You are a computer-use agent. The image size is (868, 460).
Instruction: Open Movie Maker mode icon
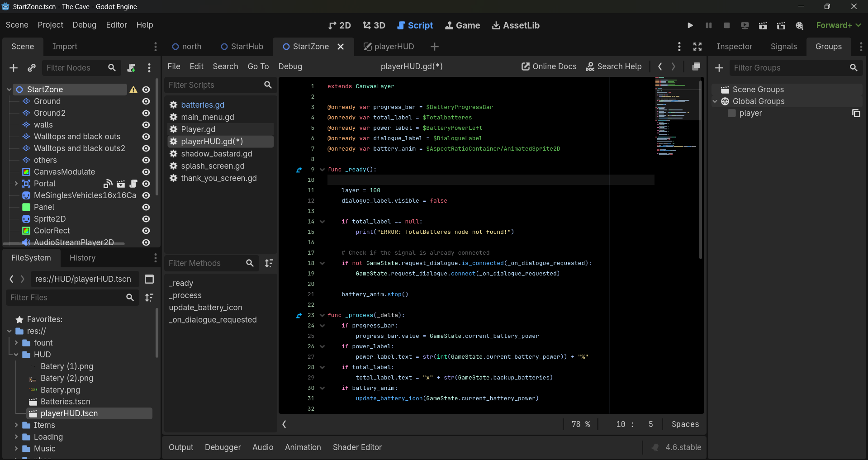(799, 25)
